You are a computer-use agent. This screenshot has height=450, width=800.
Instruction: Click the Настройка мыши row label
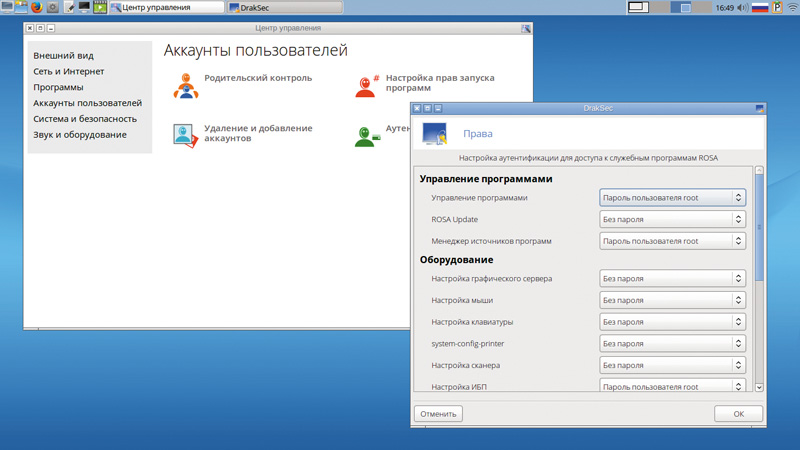[462, 301]
